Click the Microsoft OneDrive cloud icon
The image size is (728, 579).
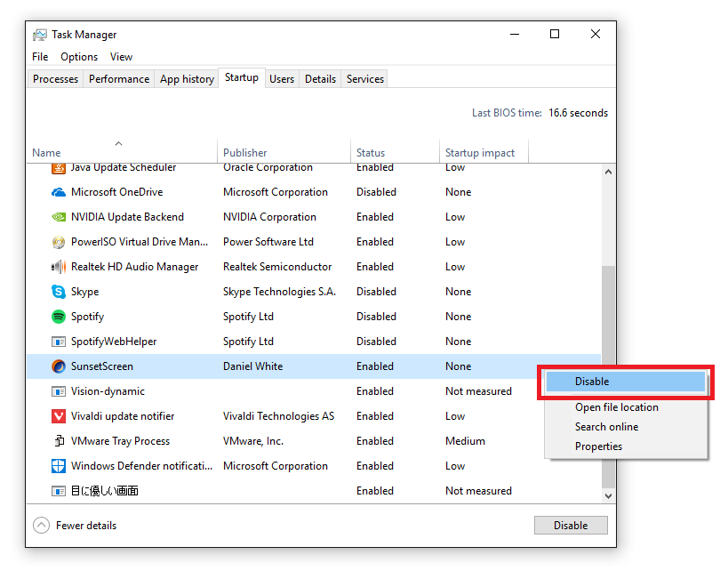(x=58, y=192)
